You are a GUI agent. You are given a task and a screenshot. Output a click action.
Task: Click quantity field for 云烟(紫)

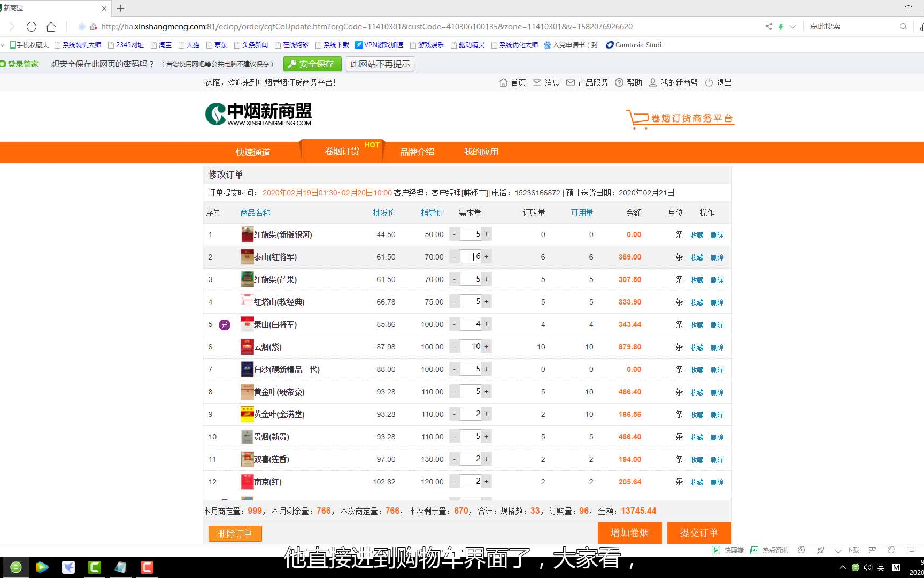(471, 347)
